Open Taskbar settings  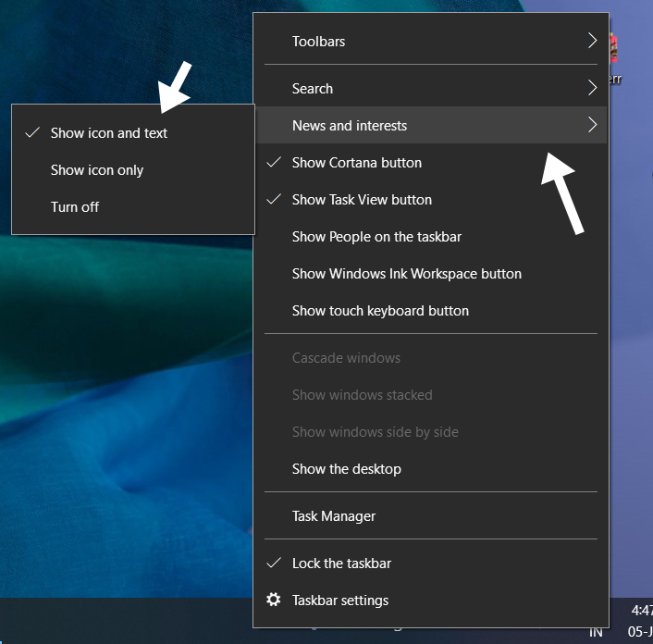click(431, 601)
